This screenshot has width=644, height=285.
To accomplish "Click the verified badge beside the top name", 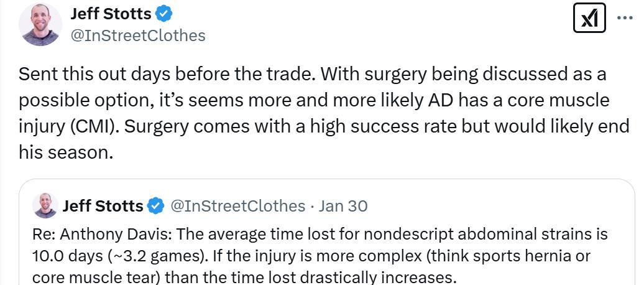I will click(x=164, y=13).
